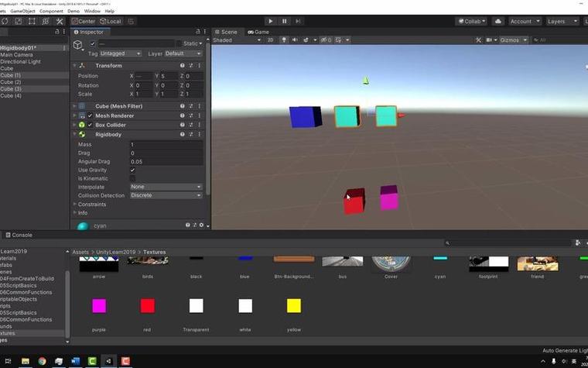Open scene component tools icon
Viewport: 588px width, 368px height.
(x=478, y=40)
